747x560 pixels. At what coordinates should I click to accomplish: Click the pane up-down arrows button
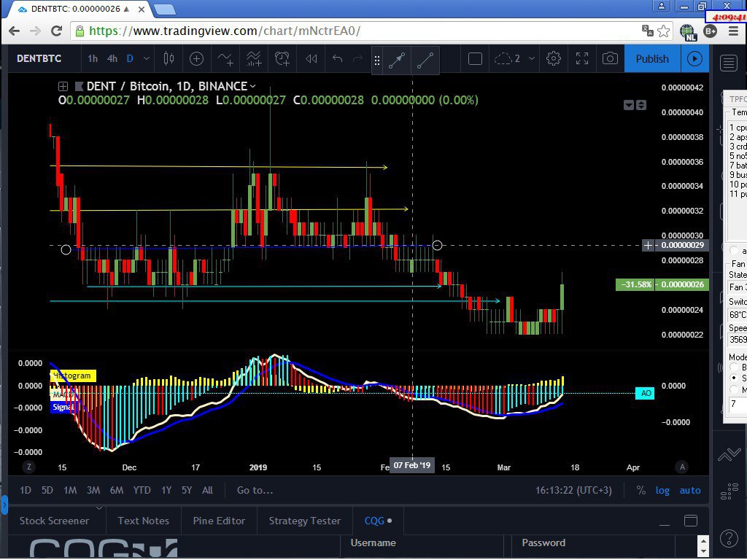click(x=641, y=105)
